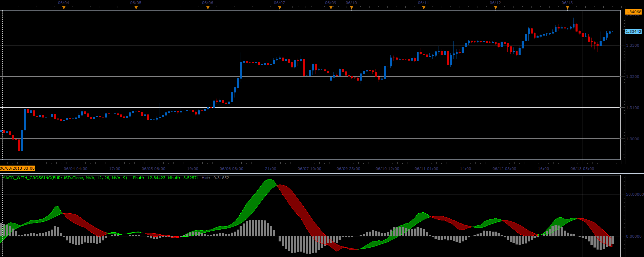Select the orange 1.34068 price label

[633, 12]
